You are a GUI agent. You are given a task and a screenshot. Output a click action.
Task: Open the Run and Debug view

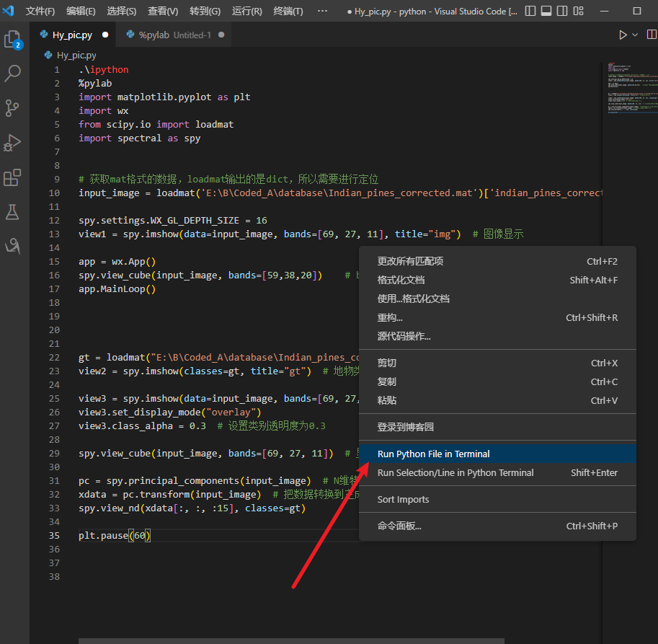[x=13, y=143]
